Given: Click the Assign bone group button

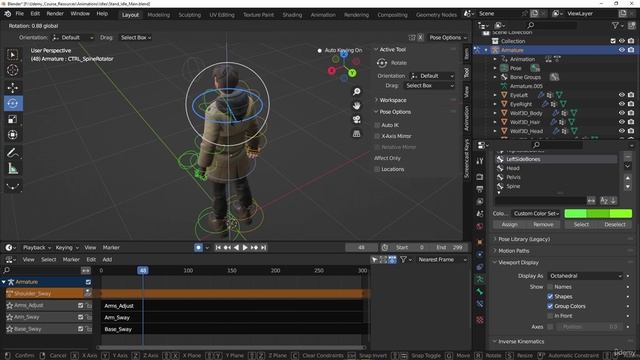Looking at the screenshot, I should tap(509, 224).
